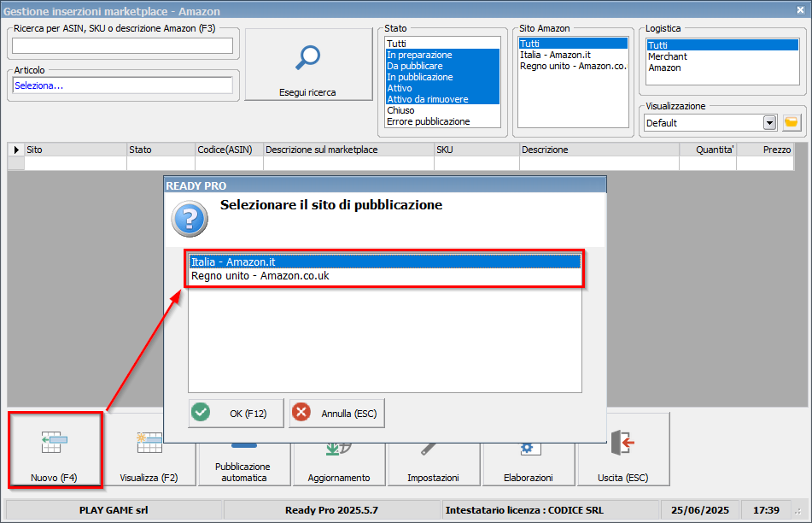Viewport: 812px width, 523px height.
Task: Click PLAY GAME srl in status bar
Action: pos(114,510)
